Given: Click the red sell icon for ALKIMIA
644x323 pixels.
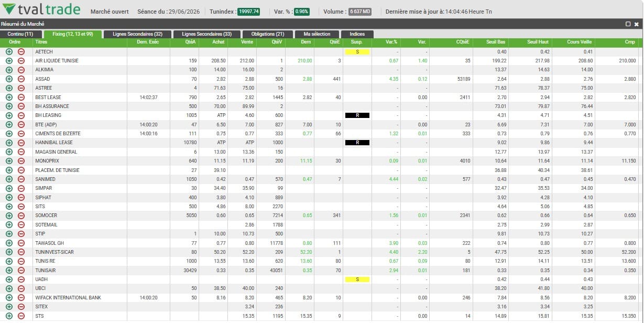Looking at the screenshot, I should click(21, 70).
